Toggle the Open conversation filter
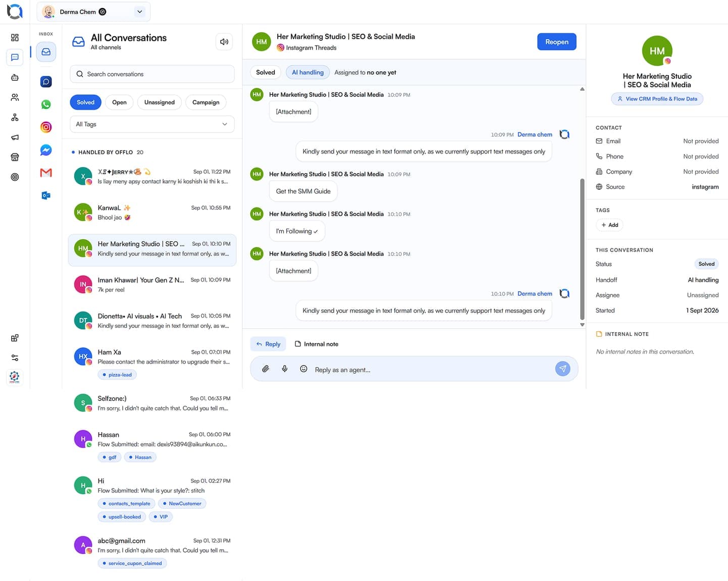The width and height of the screenshot is (728, 581). (119, 102)
